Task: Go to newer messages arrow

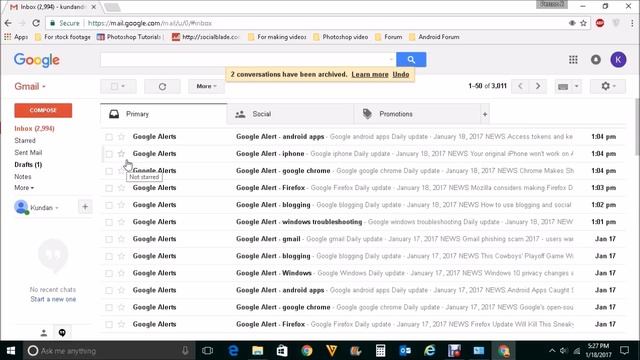Action: [x=520, y=86]
